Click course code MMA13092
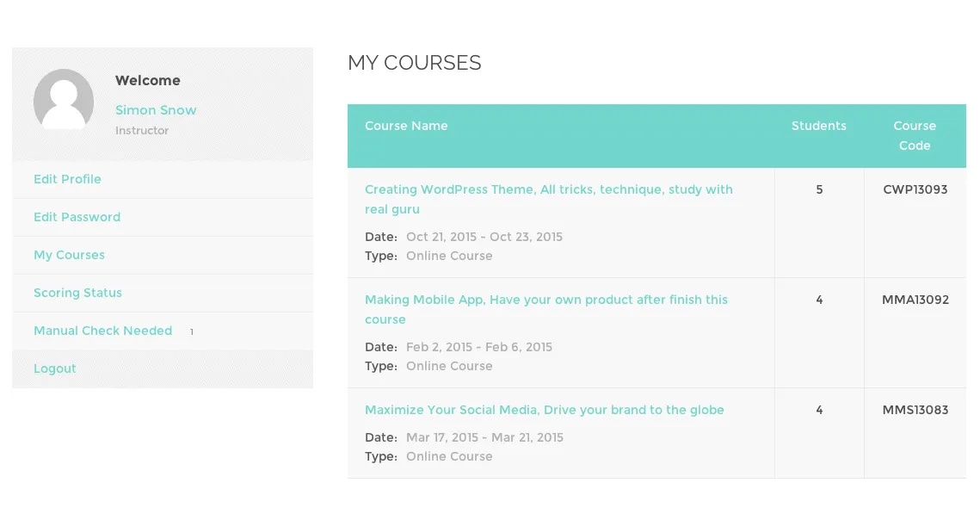 915,300
